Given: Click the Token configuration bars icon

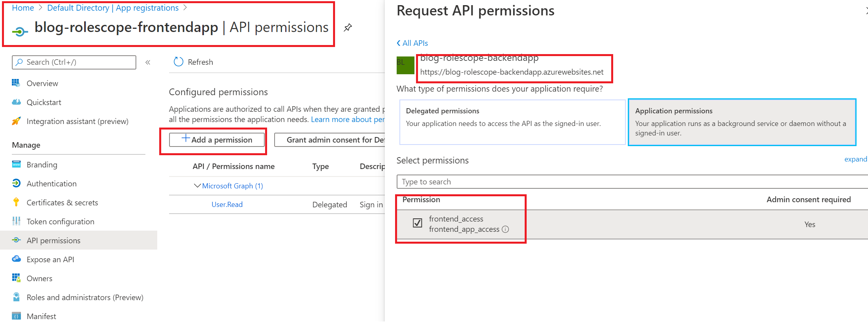Looking at the screenshot, I should (x=16, y=221).
